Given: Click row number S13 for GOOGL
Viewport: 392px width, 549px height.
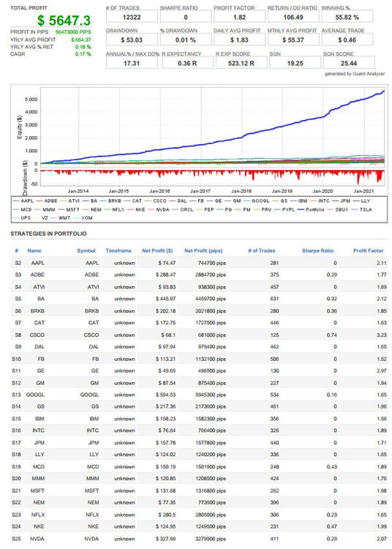Looking at the screenshot, I should tap(16, 395).
